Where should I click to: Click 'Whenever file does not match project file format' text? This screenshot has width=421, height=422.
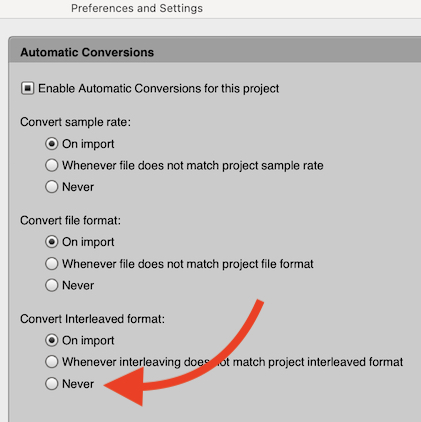pos(188,264)
